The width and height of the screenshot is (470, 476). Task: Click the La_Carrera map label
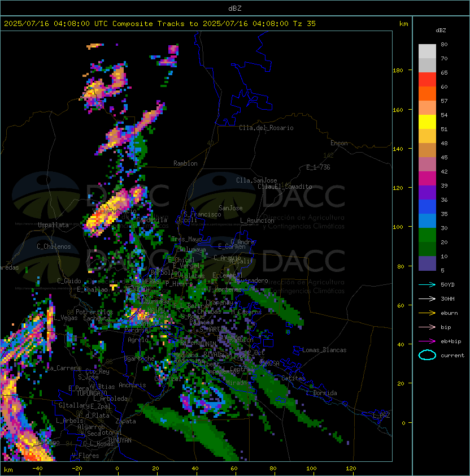[x=63, y=368]
